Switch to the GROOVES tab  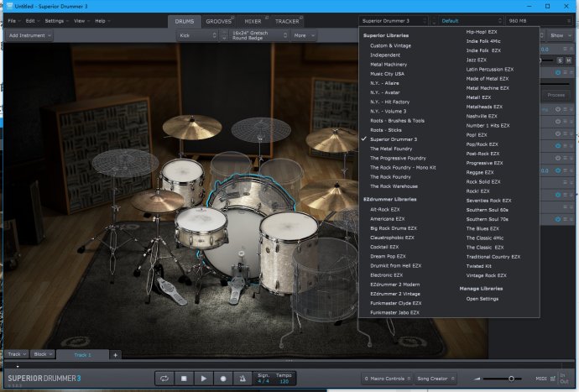point(219,22)
